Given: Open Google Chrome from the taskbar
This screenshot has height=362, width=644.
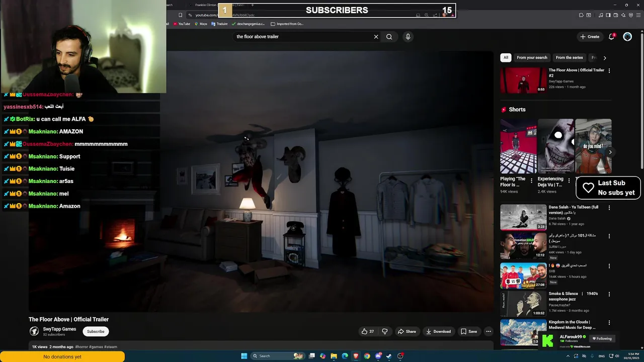Looking at the screenshot, I should [x=367, y=356].
